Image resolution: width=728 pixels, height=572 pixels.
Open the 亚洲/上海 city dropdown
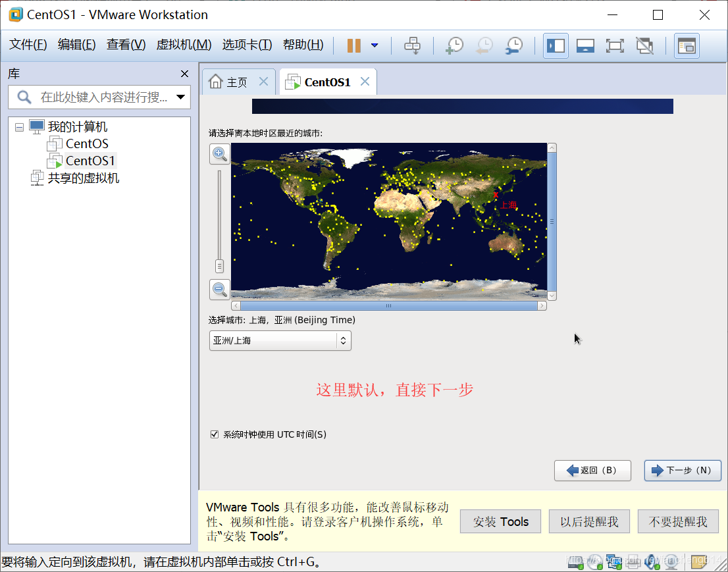[x=280, y=340]
